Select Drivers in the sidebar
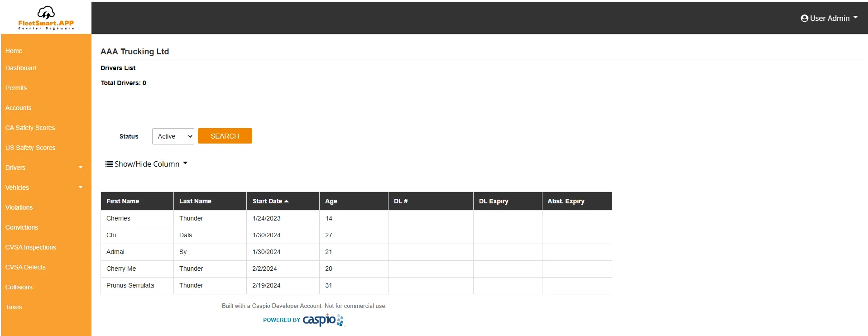The width and height of the screenshot is (868, 336). pyautogui.click(x=15, y=168)
